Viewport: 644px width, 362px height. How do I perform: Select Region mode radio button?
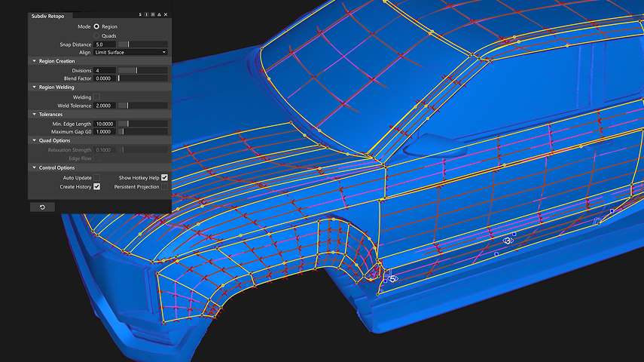point(96,26)
